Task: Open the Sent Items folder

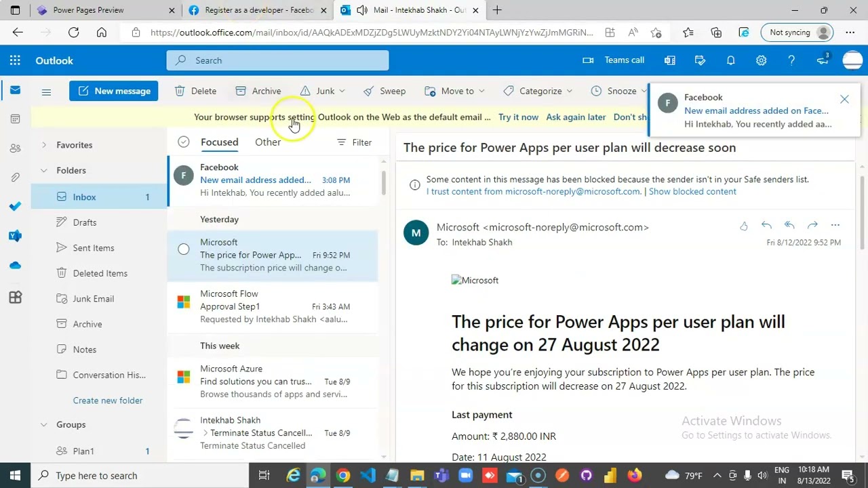Action: [x=99, y=248]
